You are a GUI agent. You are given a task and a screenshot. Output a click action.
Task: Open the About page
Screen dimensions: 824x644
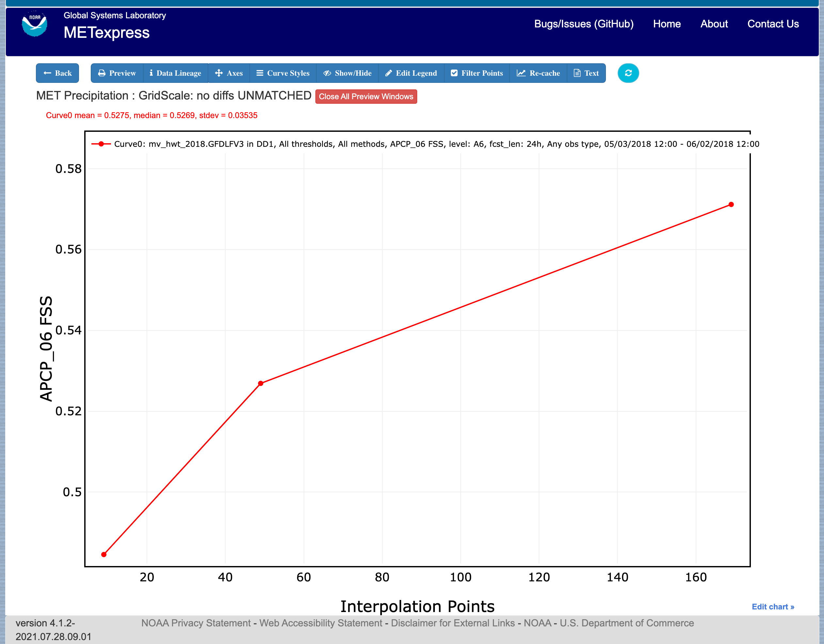tap(714, 24)
